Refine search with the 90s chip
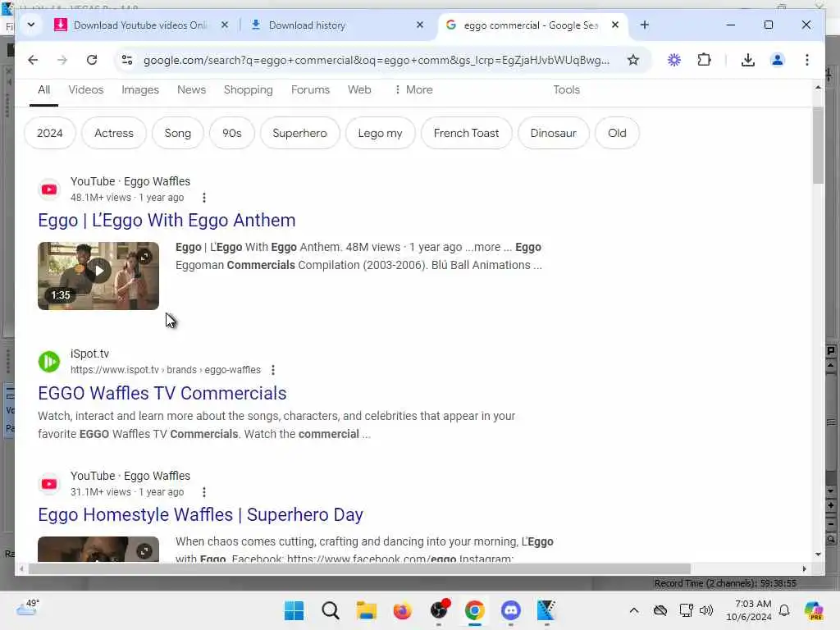Viewport: 840px width, 630px height. pyautogui.click(x=231, y=133)
